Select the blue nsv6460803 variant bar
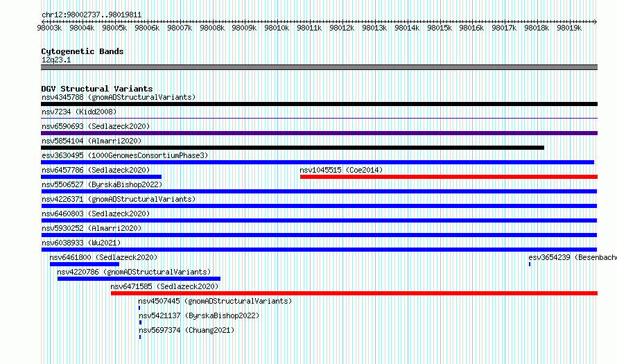Image resolution: width=617 pixels, height=364 pixels. click(319, 220)
